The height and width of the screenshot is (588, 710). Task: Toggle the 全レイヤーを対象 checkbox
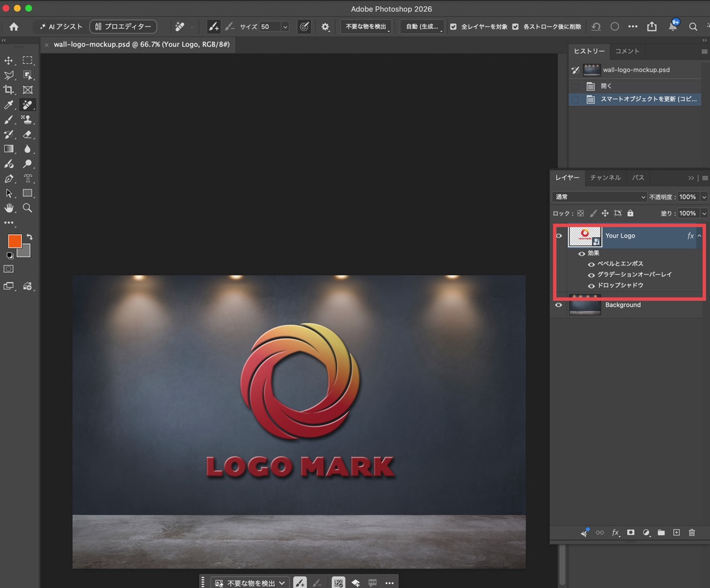[453, 27]
